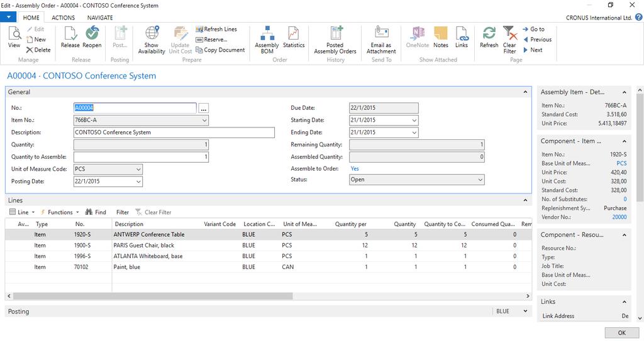The width and height of the screenshot is (644, 341).
Task: Open Statistics for the order
Action: pyautogui.click(x=294, y=37)
